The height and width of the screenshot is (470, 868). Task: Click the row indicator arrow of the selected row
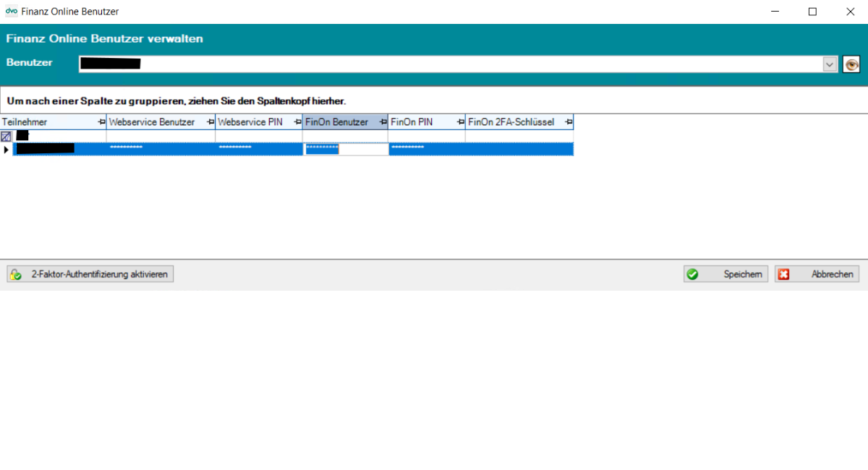6,150
